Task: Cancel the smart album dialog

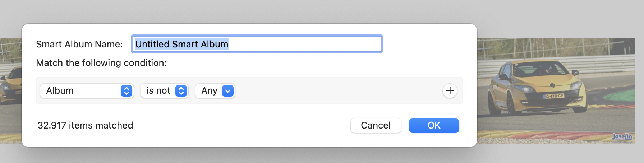Action: pos(376,125)
